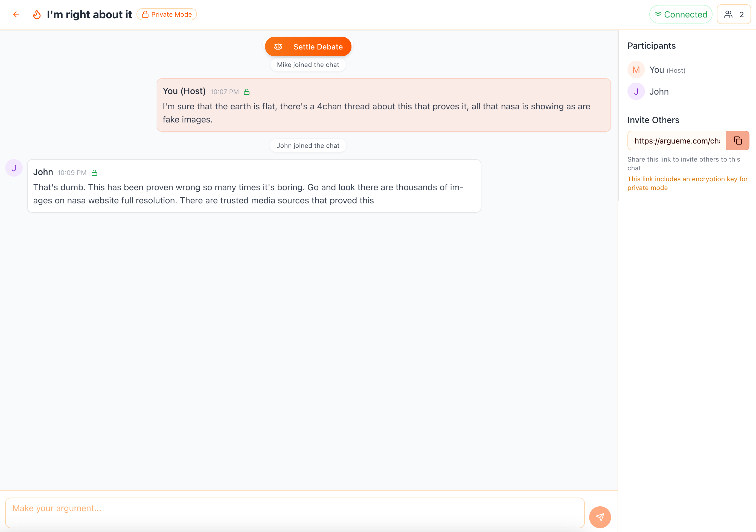
Task: Toggle the participants count panel button
Action: point(734,14)
